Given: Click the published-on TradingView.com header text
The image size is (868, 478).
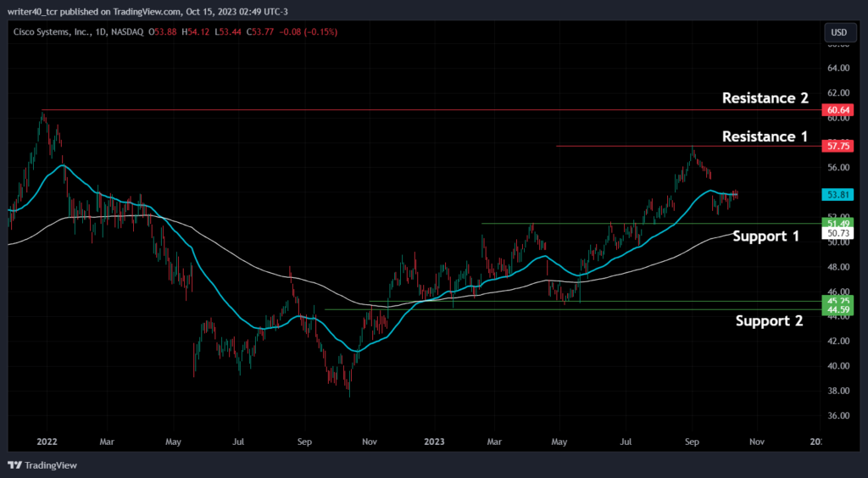Looking at the screenshot, I should click(x=147, y=11).
